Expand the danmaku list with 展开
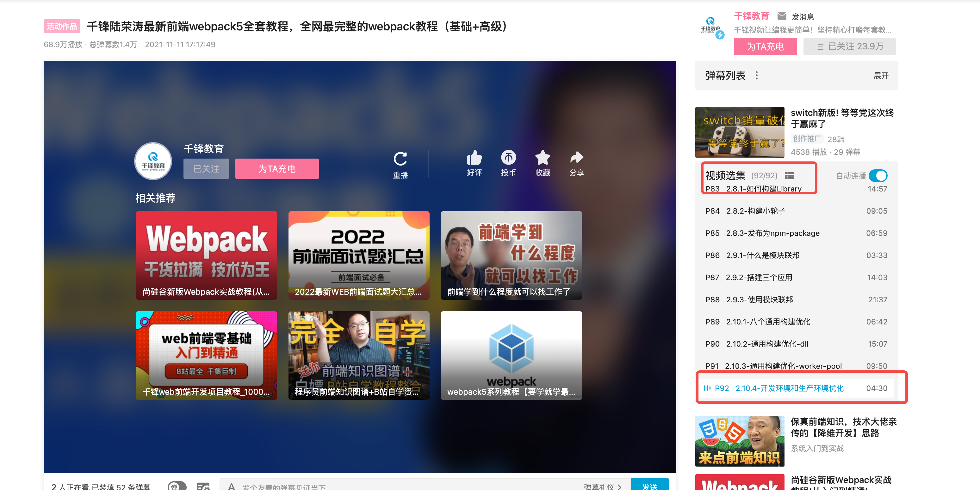This screenshot has height=490, width=980. pyautogui.click(x=881, y=75)
